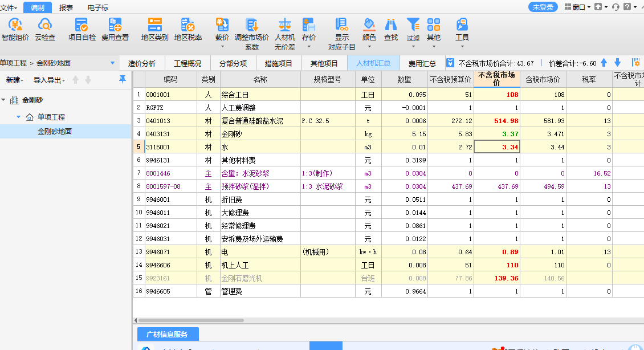This screenshot has width=644, height=350.
Task: Open 地区税率 settings
Action: coord(188,29)
